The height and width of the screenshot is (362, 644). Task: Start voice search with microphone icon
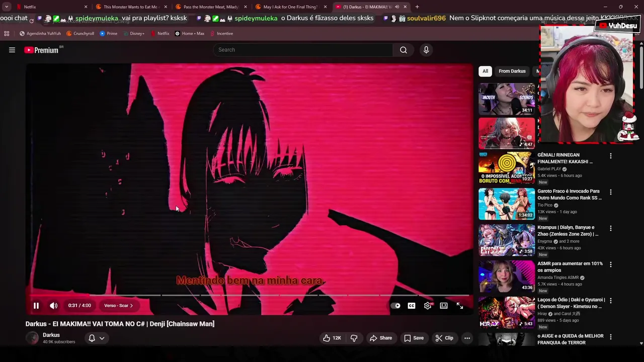tap(426, 50)
